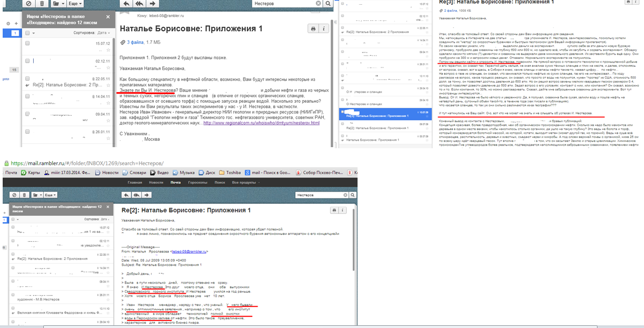Print the 'Наталье Борисовне: Приложения 1' email
The height and width of the screenshot is (328, 644).
pyautogui.click(x=313, y=29)
